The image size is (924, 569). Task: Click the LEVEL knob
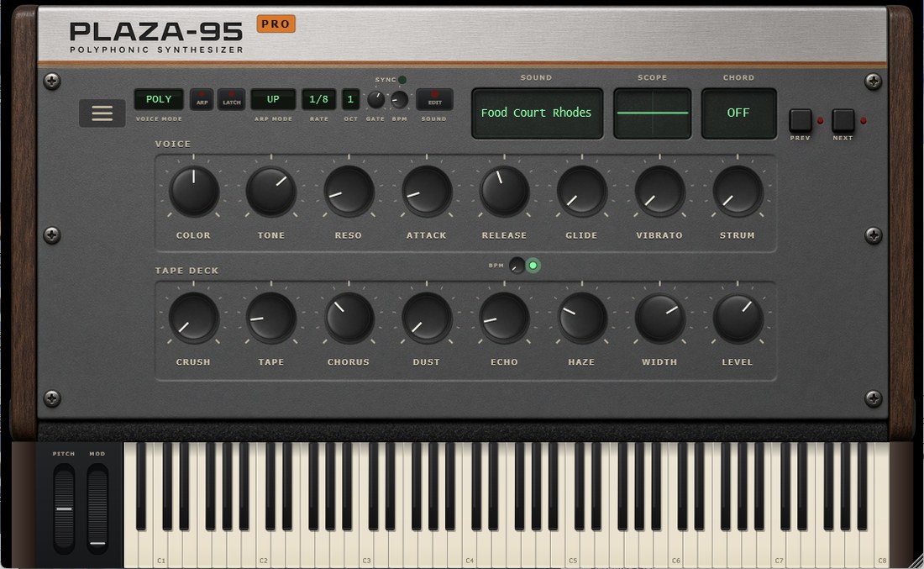[738, 318]
